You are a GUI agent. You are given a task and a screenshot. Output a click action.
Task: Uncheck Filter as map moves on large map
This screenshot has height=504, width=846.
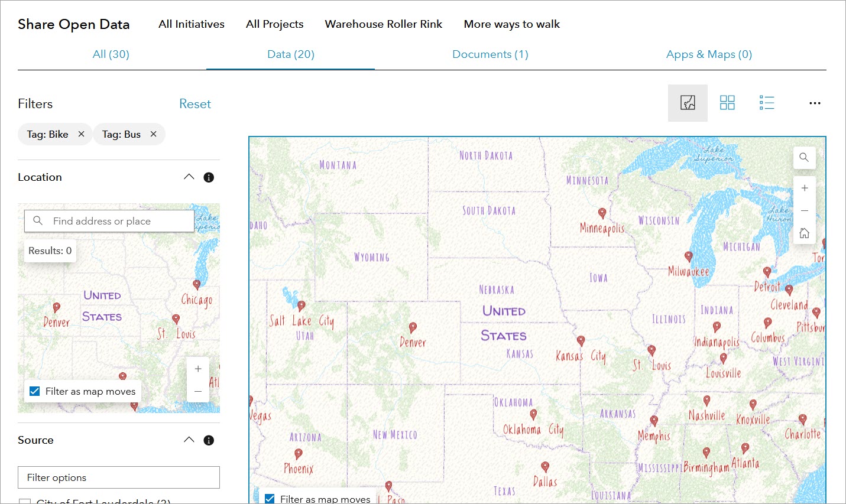[269, 499]
